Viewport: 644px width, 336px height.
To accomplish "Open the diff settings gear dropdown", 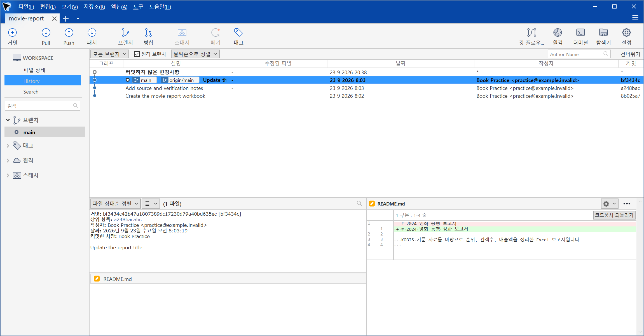I will (x=610, y=204).
